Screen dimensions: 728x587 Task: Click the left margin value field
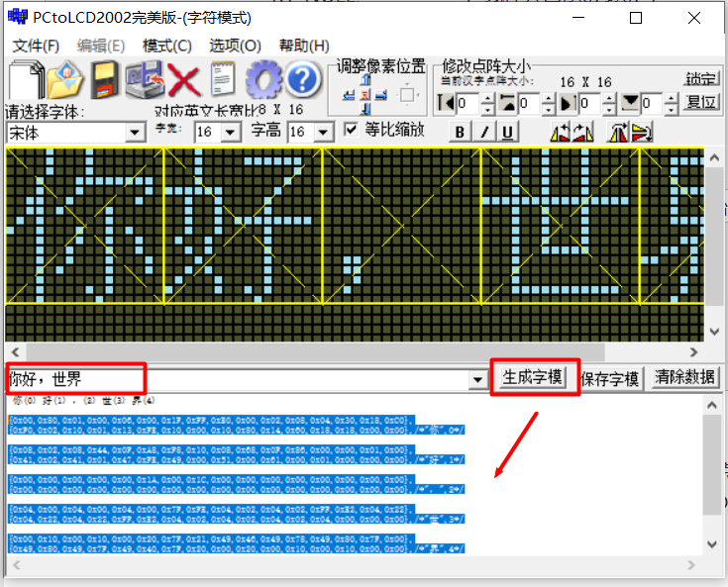(468, 104)
